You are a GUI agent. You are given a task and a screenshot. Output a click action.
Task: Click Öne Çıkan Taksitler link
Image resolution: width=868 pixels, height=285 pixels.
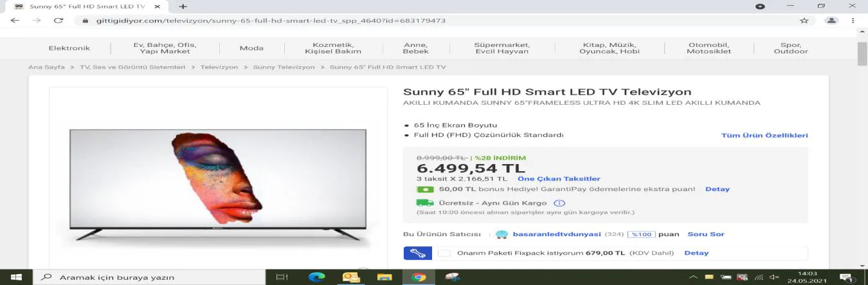pyautogui.click(x=559, y=179)
